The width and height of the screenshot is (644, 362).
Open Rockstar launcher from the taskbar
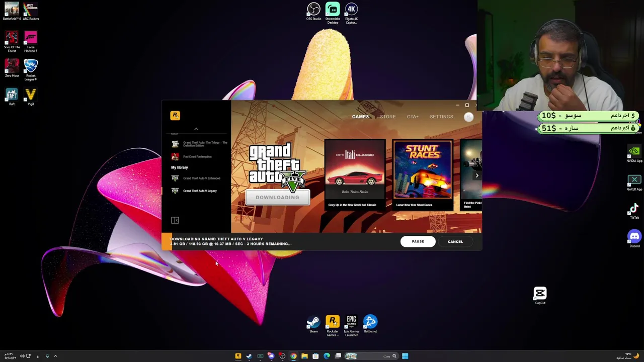pos(238,356)
